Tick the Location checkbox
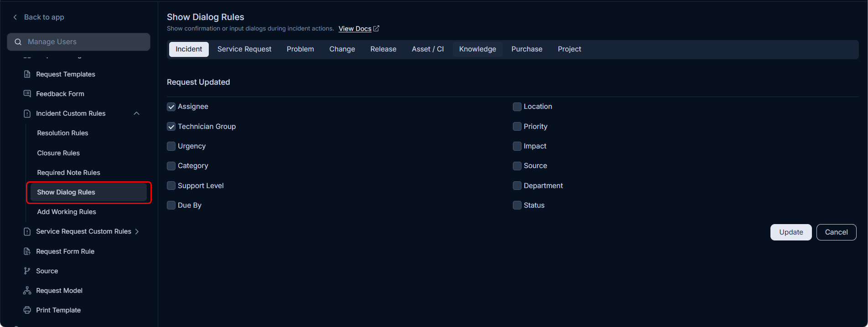The height and width of the screenshot is (327, 868). click(x=517, y=107)
